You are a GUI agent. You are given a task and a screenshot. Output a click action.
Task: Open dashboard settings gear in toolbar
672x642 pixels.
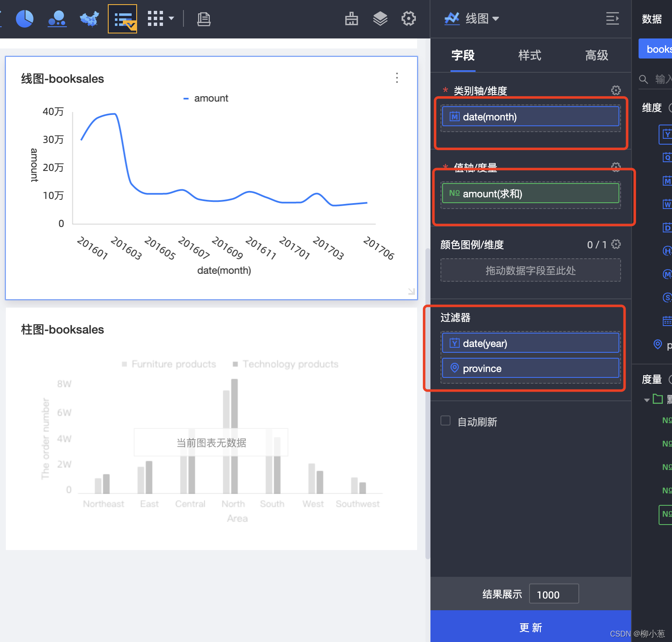point(409,18)
